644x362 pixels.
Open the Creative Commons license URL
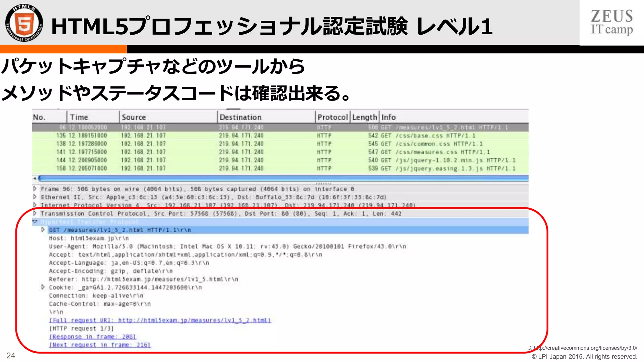(585, 348)
